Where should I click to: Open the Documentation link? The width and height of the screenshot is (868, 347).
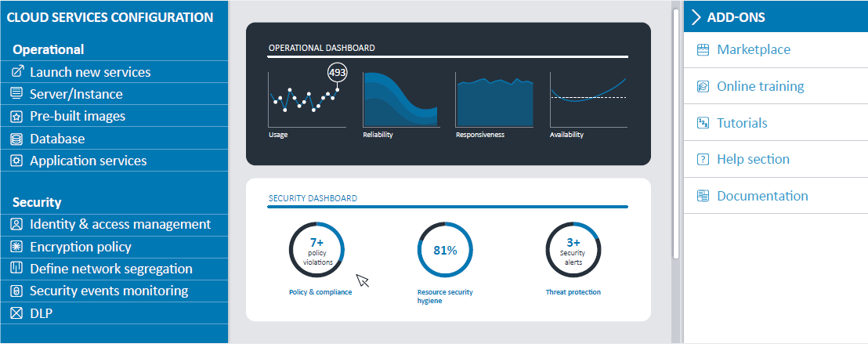pos(762,196)
